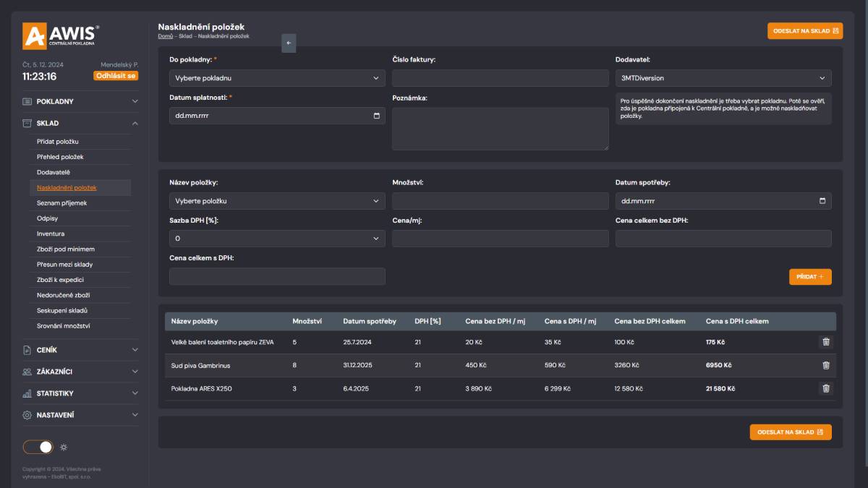Image resolution: width=868 pixels, height=488 pixels.
Task: Remove the toilet paper ZEVA item
Action: pos(825,342)
